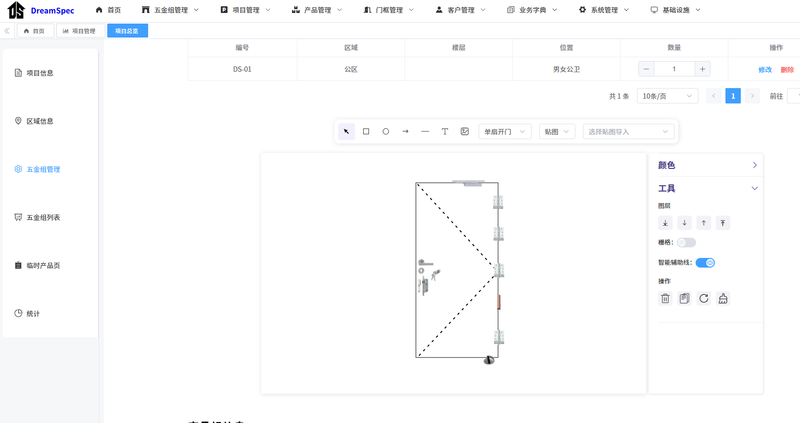Select the rectangle drawing tool
Screen dimensions: 800x423
click(366, 132)
